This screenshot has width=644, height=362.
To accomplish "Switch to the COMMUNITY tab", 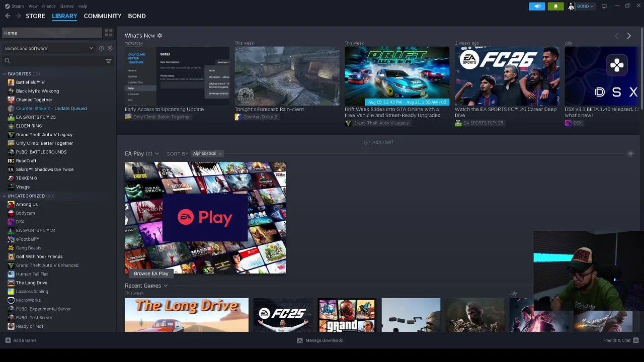I will [103, 16].
